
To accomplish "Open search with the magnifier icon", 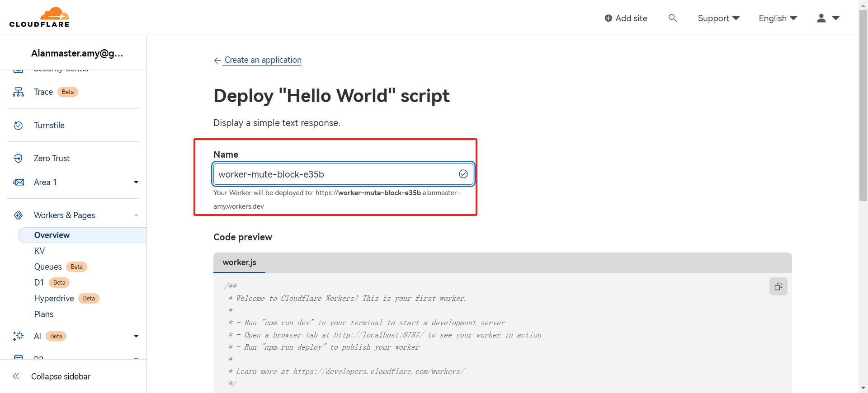I will 673,18.
